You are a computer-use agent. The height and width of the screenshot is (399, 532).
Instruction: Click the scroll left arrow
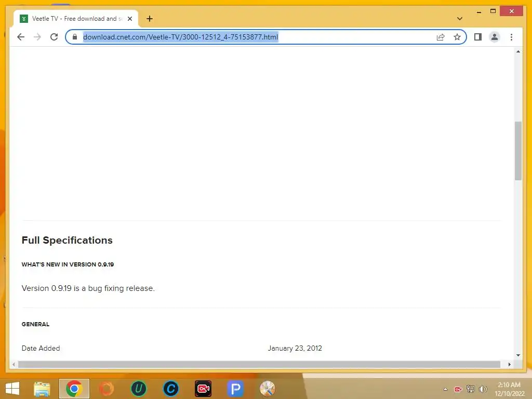[14, 364]
